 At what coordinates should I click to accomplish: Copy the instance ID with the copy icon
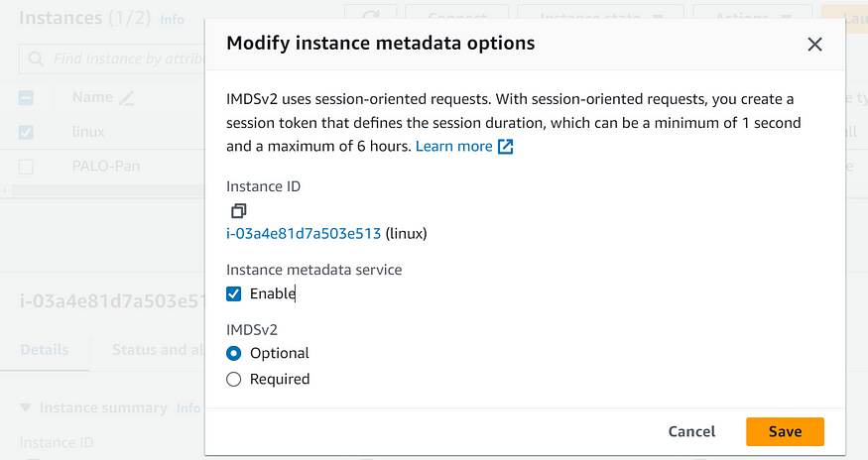tap(239, 211)
